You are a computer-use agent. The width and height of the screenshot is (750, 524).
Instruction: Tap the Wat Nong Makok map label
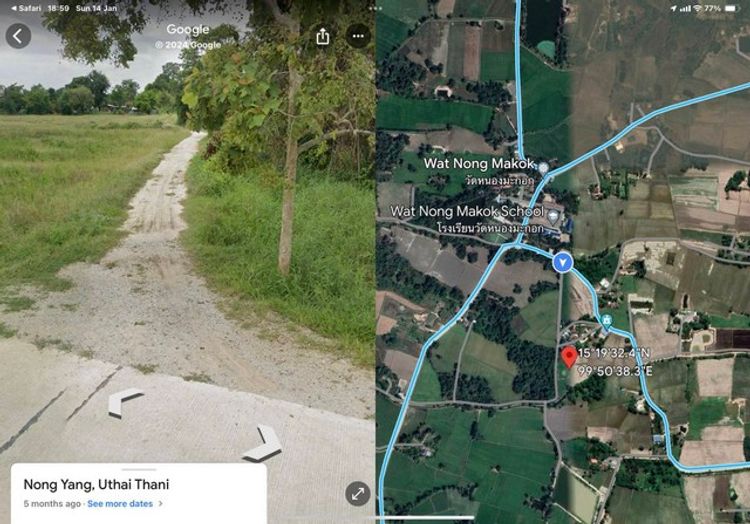coord(478,164)
